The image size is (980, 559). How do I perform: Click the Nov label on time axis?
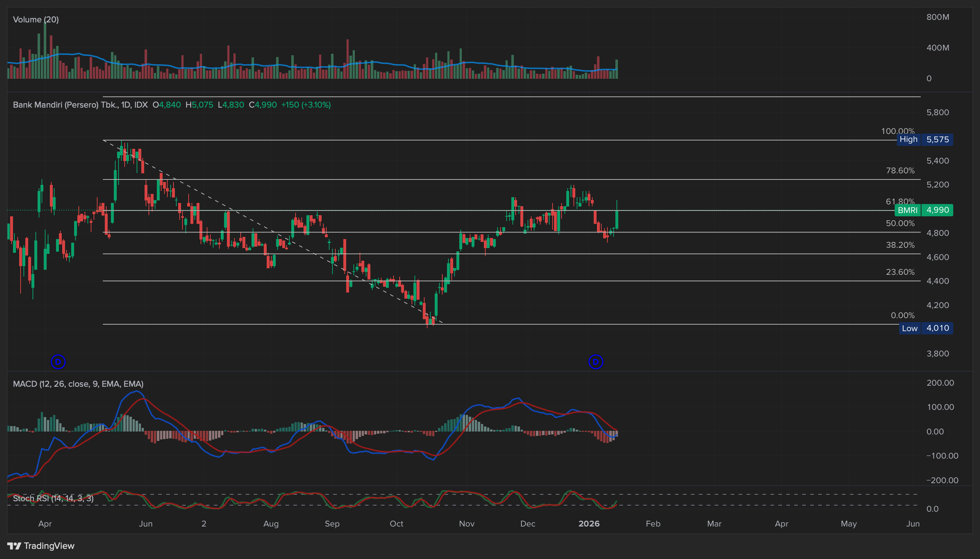[x=467, y=524]
